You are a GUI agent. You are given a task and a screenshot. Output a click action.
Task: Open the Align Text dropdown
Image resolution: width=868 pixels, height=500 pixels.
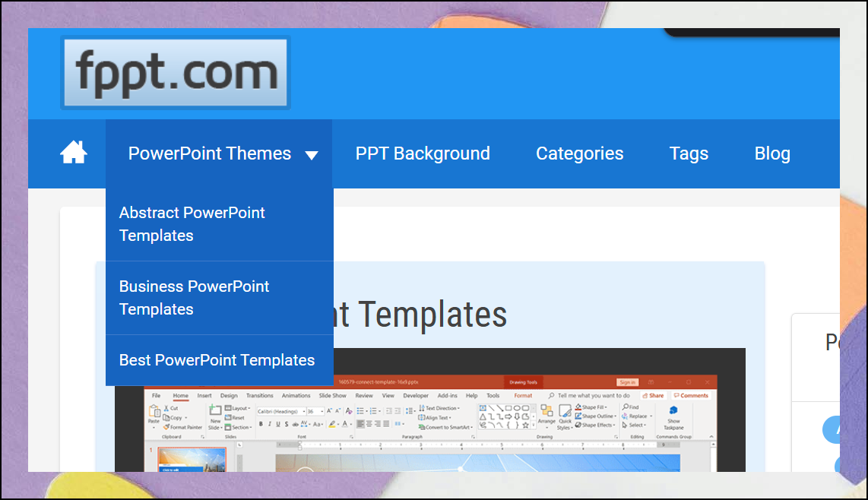point(435,417)
